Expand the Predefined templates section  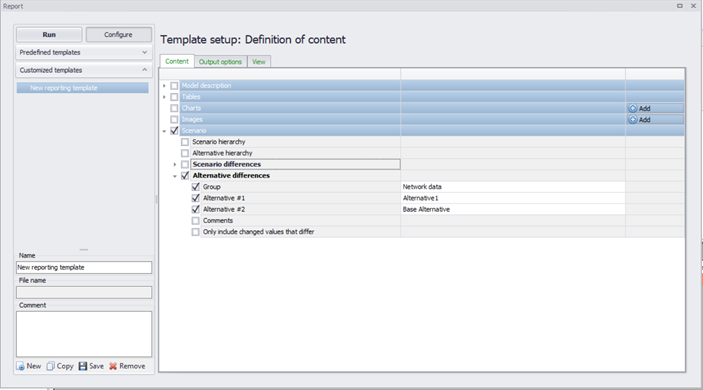(84, 52)
